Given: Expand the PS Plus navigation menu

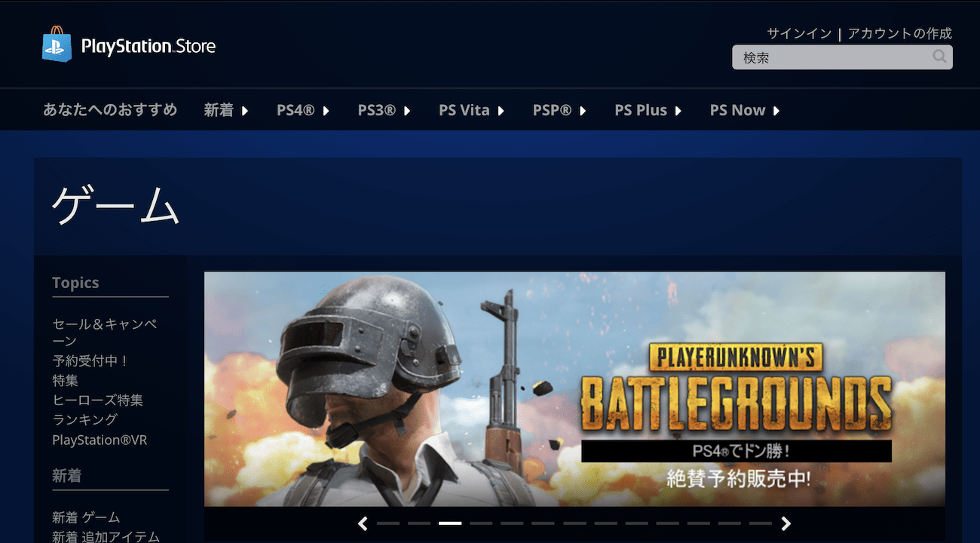Looking at the screenshot, I should tap(648, 110).
